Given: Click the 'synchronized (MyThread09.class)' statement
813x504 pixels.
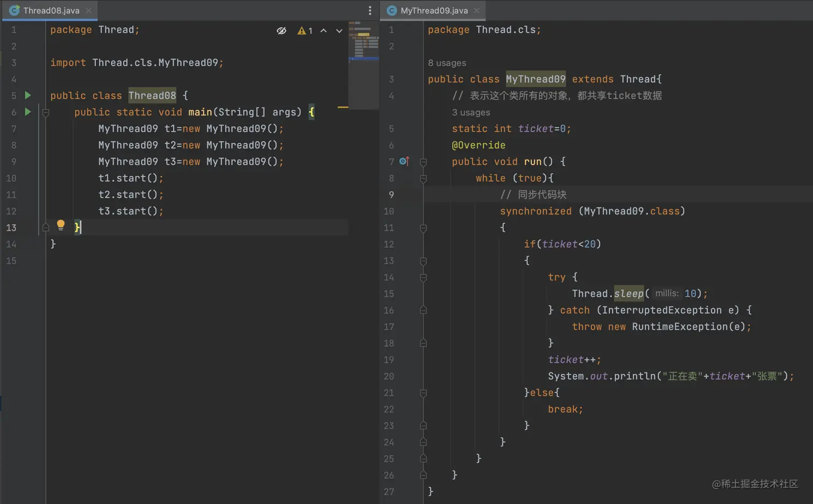Looking at the screenshot, I should pyautogui.click(x=593, y=211).
